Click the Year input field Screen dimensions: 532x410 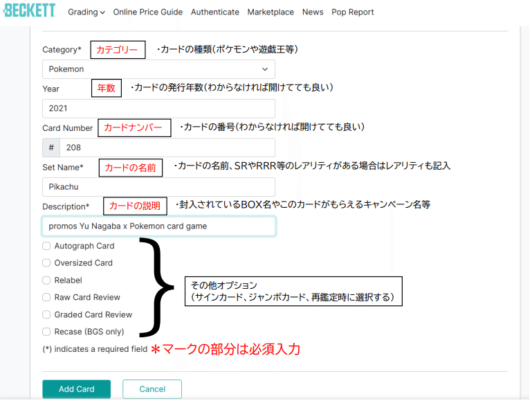(158, 109)
